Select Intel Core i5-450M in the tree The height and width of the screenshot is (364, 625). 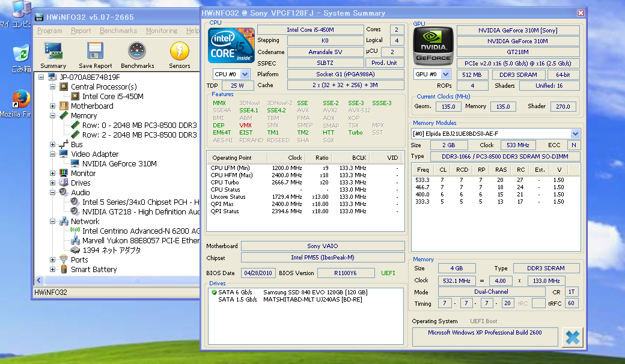tap(113, 96)
